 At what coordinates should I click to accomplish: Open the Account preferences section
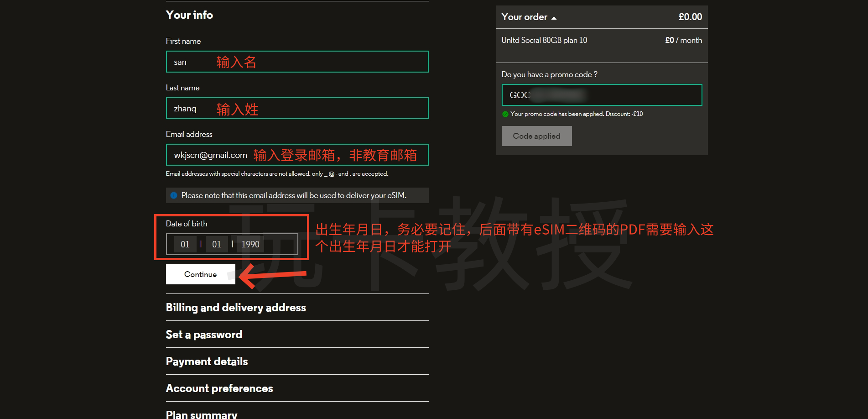click(x=219, y=388)
